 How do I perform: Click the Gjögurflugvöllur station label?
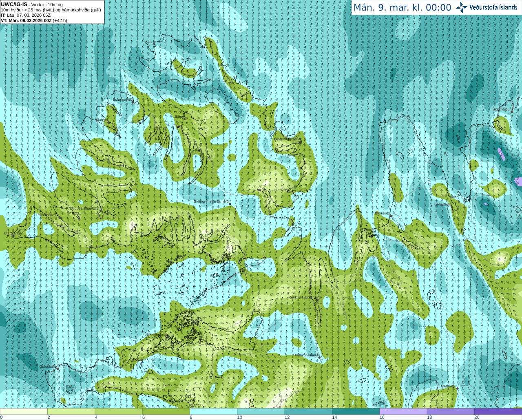(x=287, y=139)
